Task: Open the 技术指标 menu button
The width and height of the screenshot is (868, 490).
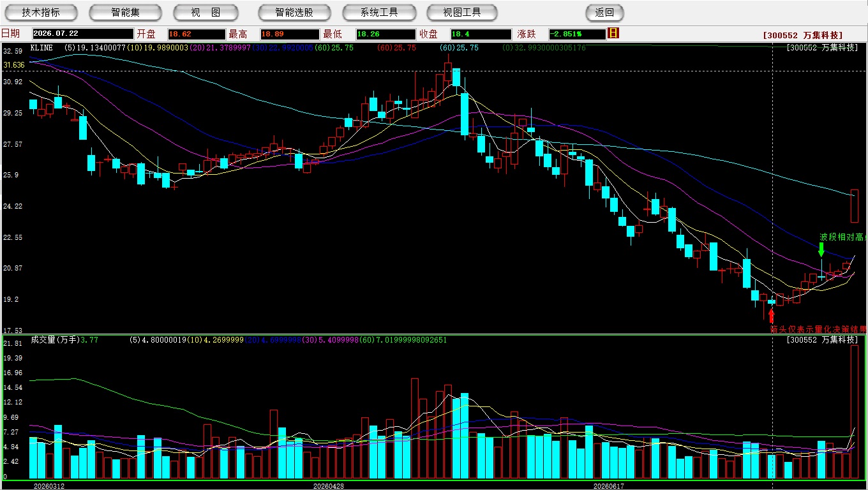Action: [41, 12]
